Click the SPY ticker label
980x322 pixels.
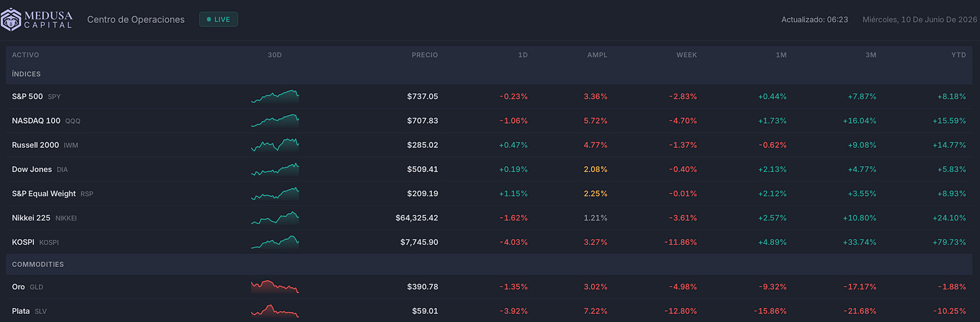[54, 97]
